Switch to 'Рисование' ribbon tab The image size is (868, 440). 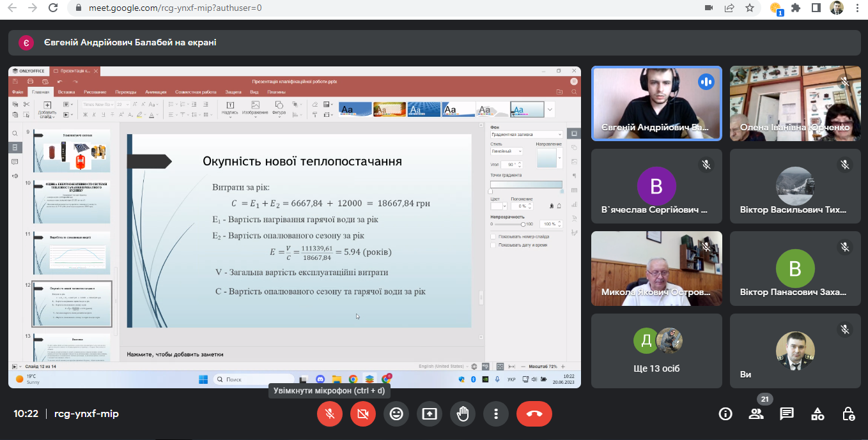[x=95, y=92]
